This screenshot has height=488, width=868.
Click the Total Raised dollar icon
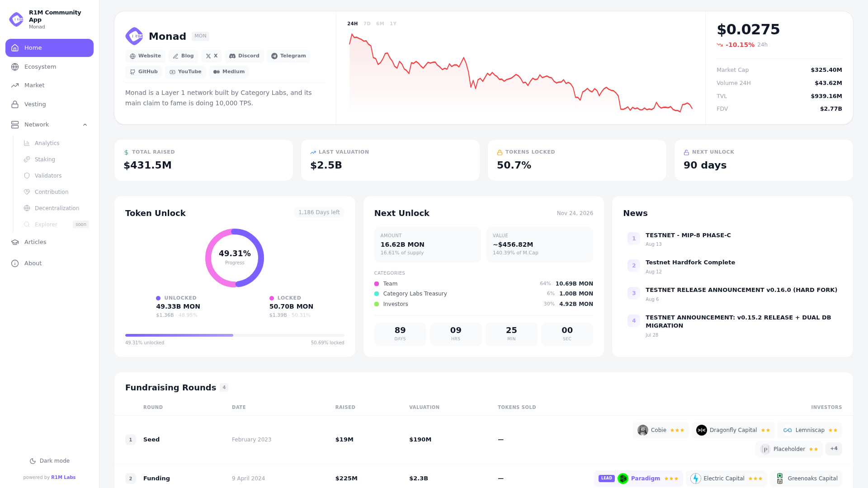click(126, 153)
